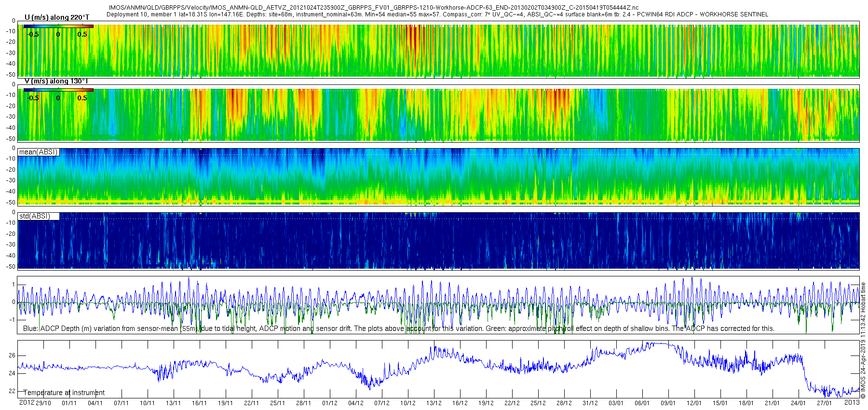Click the mean(ABSI) panel label
The width and height of the screenshot is (868, 410).
tap(38, 152)
